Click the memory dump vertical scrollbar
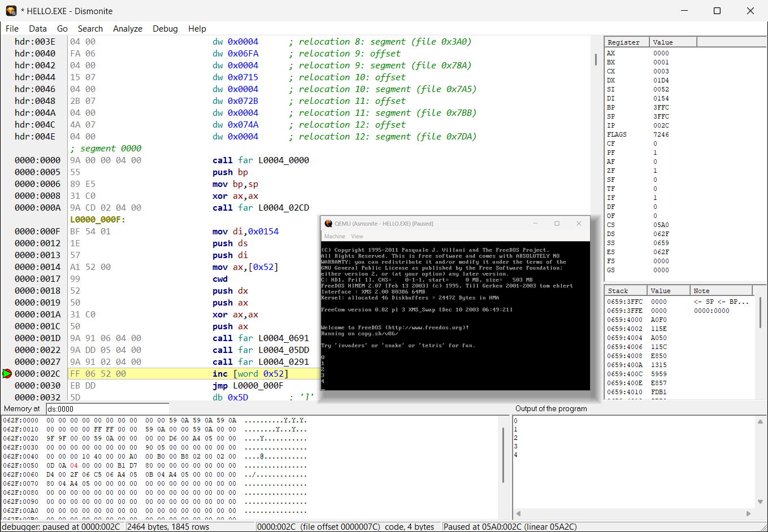Image resolution: width=768 pixels, height=532 pixels. 503,455
